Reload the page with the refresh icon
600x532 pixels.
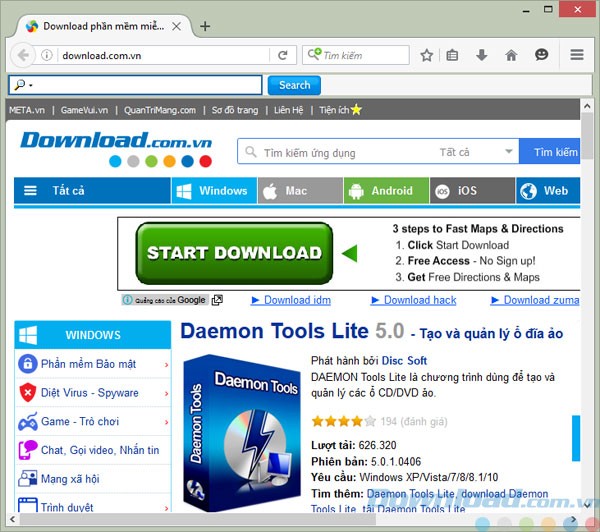[x=283, y=55]
